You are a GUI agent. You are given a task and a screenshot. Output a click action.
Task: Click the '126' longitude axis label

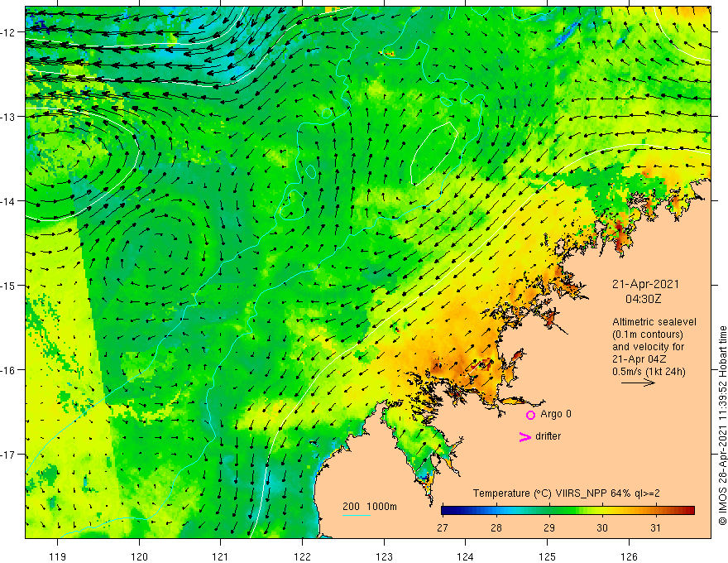click(629, 556)
